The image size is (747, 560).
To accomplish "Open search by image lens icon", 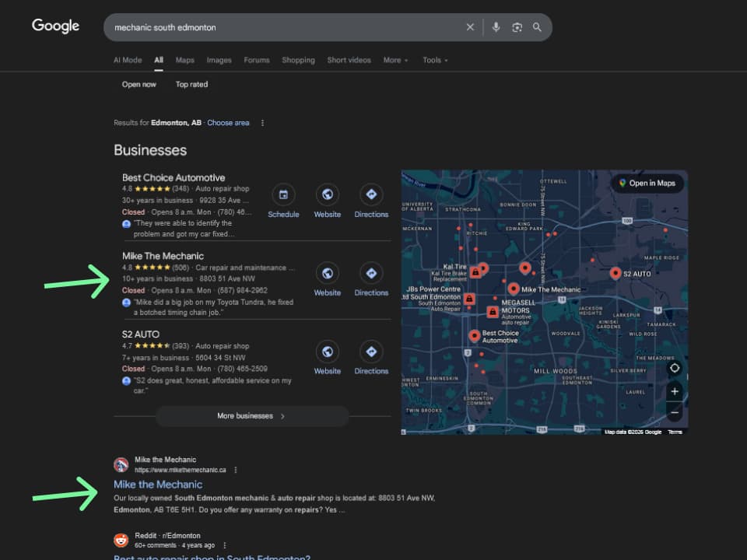I will click(x=517, y=27).
